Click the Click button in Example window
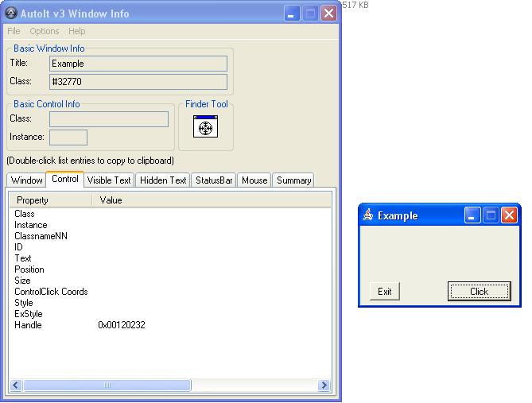The image size is (532, 403). (x=479, y=292)
